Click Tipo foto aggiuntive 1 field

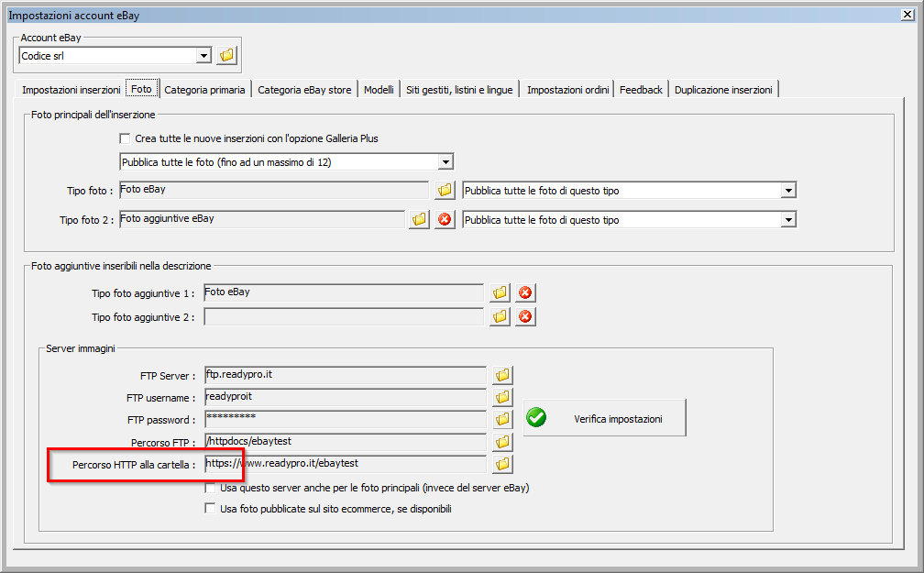pos(344,292)
